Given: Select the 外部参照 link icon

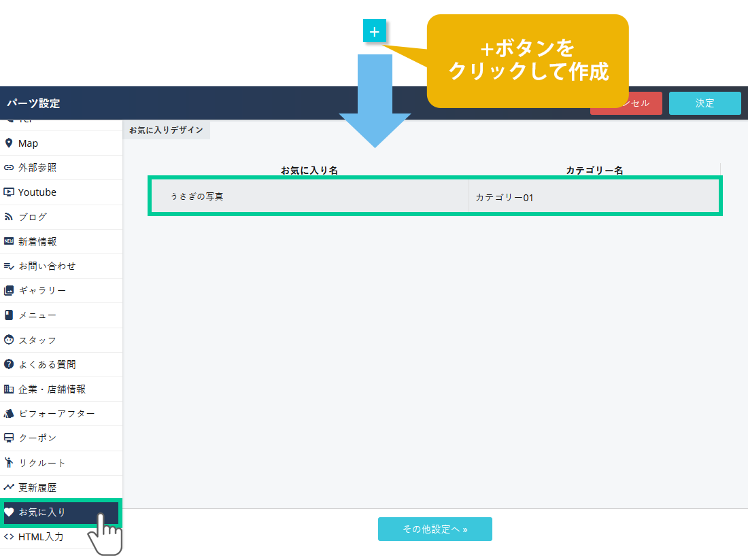Looking at the screenshot, I should 9,168.
